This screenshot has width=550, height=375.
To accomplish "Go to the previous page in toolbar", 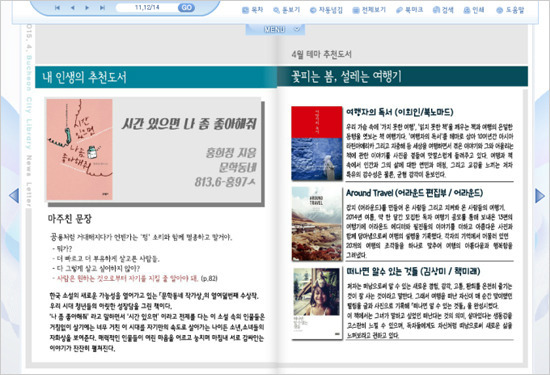I will [x=72, y=8].
